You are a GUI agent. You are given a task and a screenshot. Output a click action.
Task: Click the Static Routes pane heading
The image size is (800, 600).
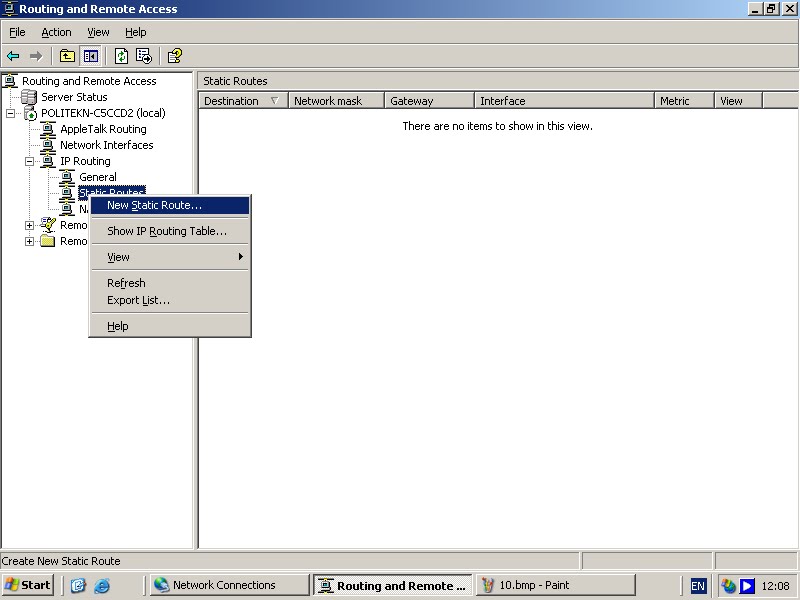tap(235, 81)
